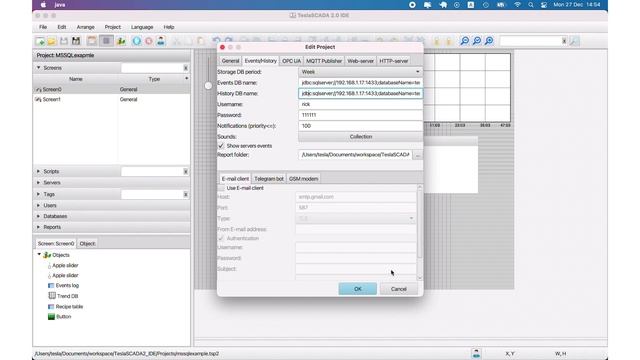Switch to the GSM modem tab
This screenshot has width=640, height=360.
click(303, 179)
